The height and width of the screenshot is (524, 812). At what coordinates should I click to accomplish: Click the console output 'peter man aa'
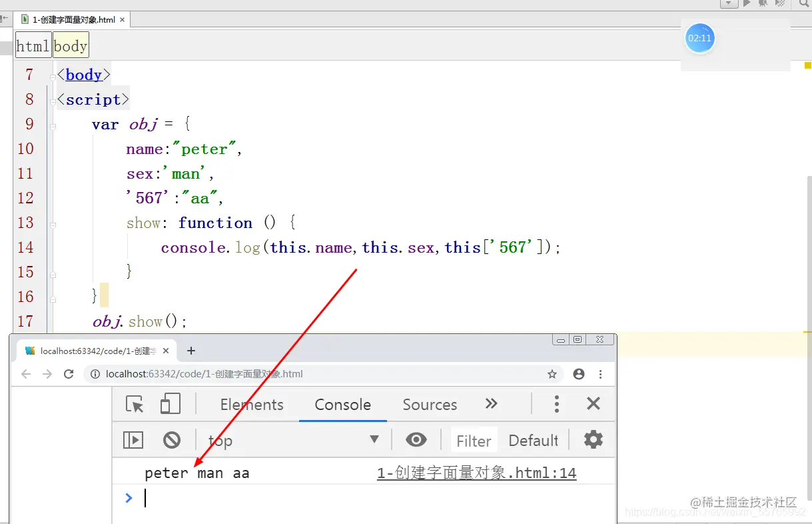(197, 473)
